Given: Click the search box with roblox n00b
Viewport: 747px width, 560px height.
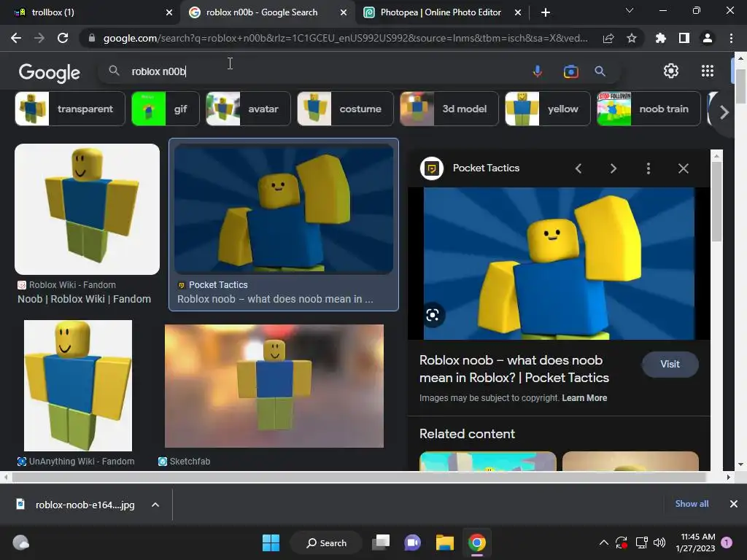Looking at the screenshot, I should (x=329, y=71).
